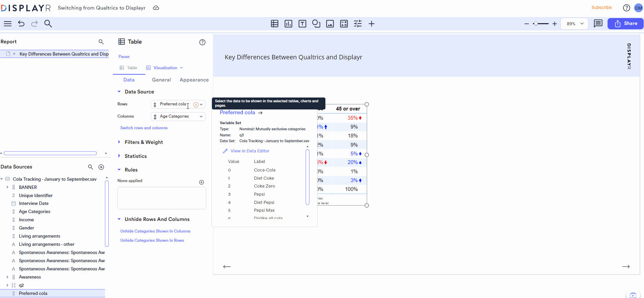Screen dimensions: 644x298
Task: Collapse the Cola Tracking data set
Action: 2,179
